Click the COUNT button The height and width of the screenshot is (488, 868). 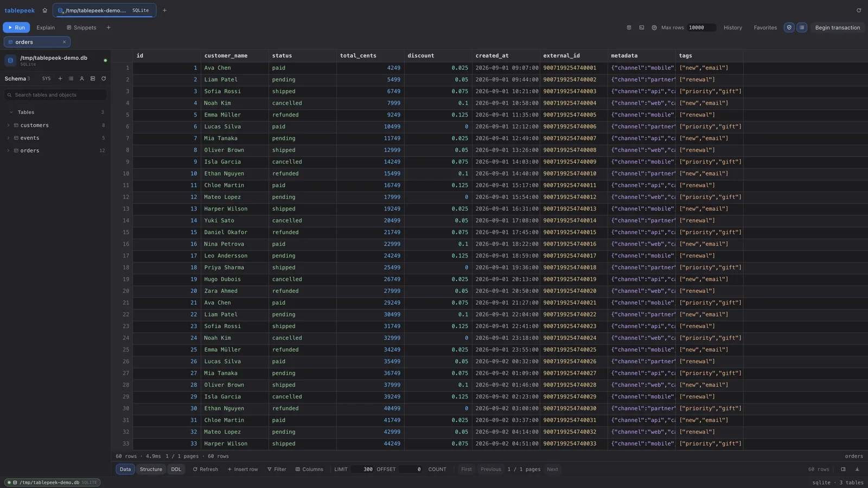437,470
